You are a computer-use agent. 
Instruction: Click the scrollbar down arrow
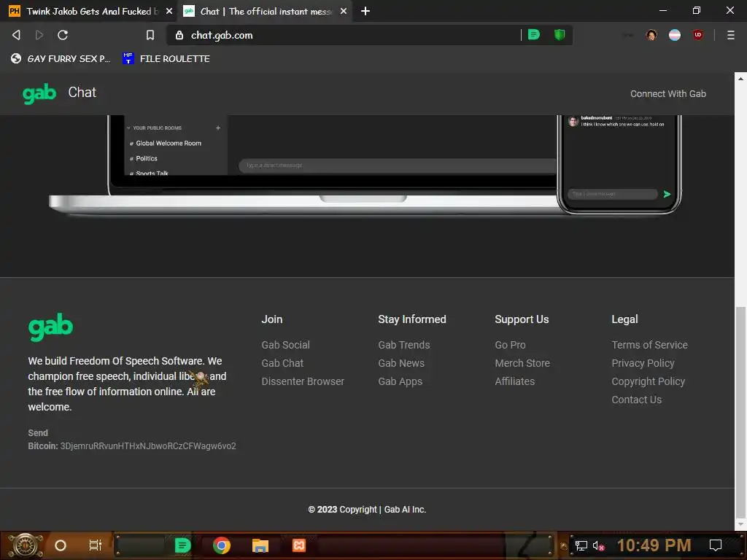tap(740, 524)
